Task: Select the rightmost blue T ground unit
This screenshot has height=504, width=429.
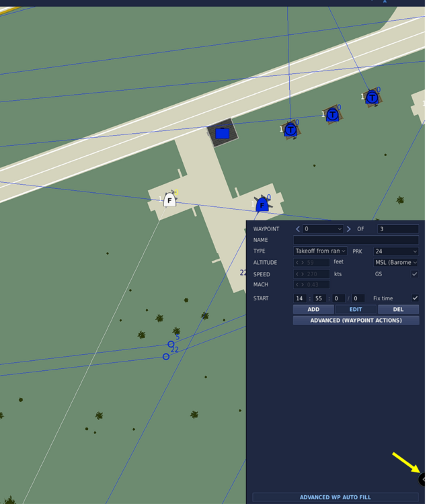Action: click(x=373, y=97)
